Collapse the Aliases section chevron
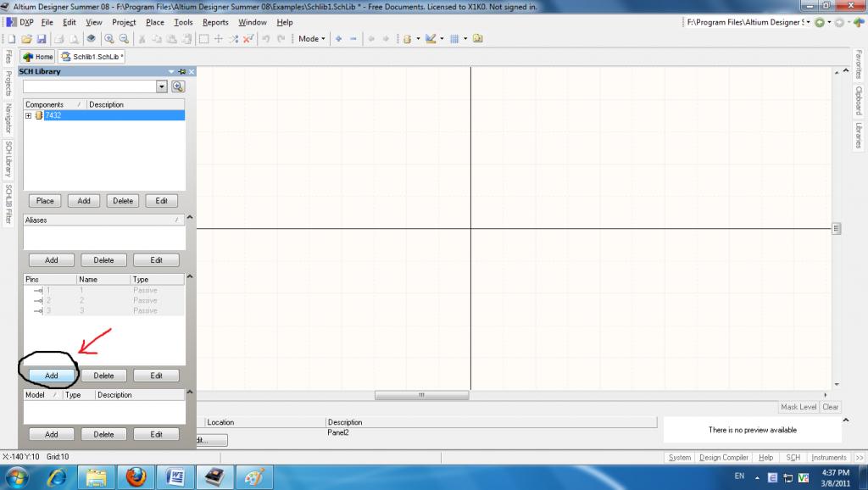Viewport: 868px width, 490px height. [x=190, y=218]
